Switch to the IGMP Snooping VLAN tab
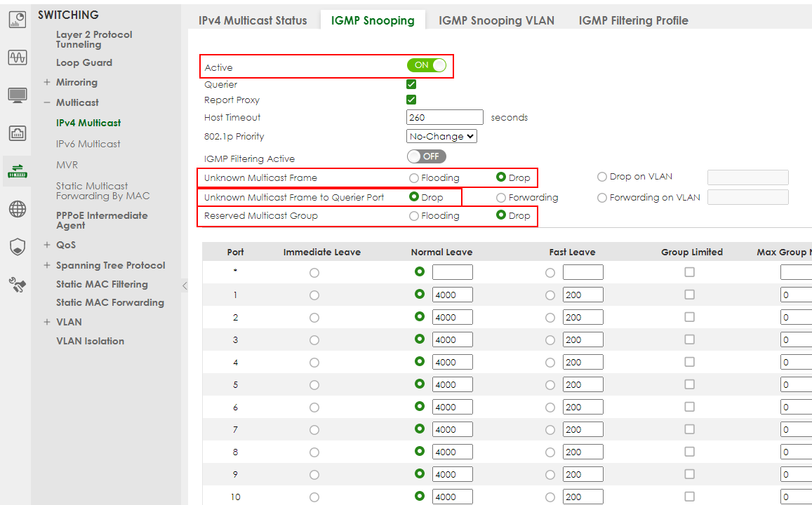Viewport: 812px width, 505px height. (496, 20)
